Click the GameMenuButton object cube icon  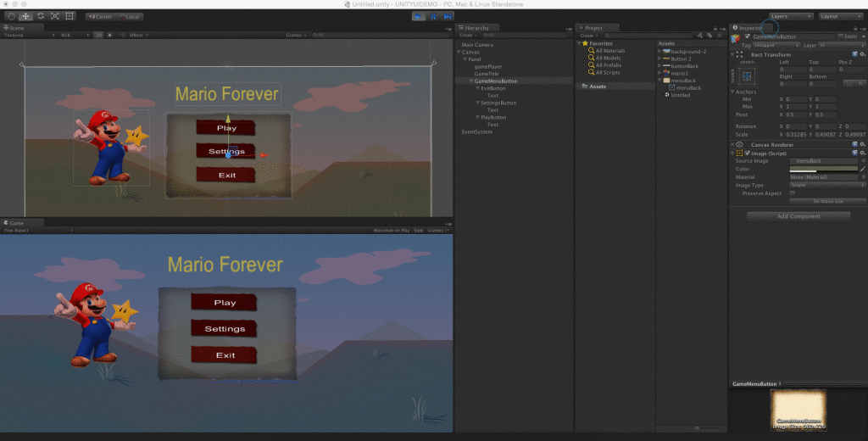click(735, 38)
